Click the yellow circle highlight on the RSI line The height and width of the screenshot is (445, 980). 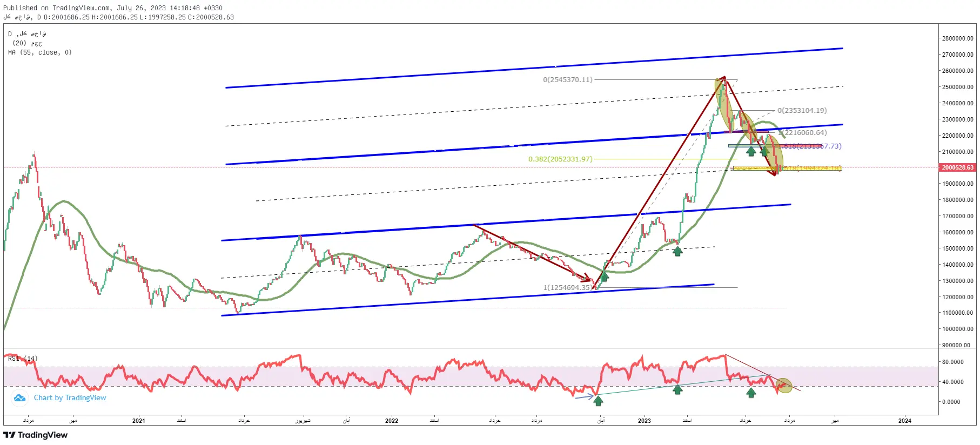coord(784,385)
